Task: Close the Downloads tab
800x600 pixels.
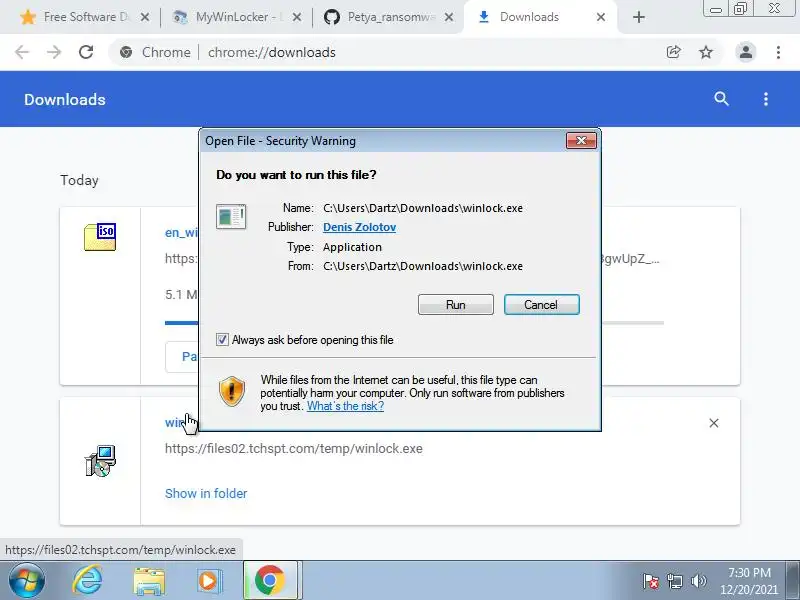Action: pyautogui.click(x=601, y=17)
